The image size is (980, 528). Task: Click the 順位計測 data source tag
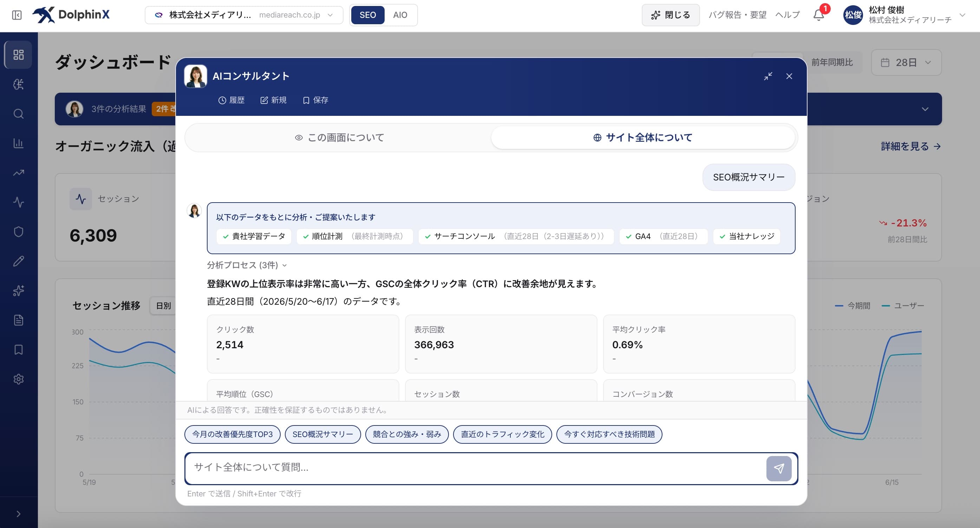[x=354, y=236]
